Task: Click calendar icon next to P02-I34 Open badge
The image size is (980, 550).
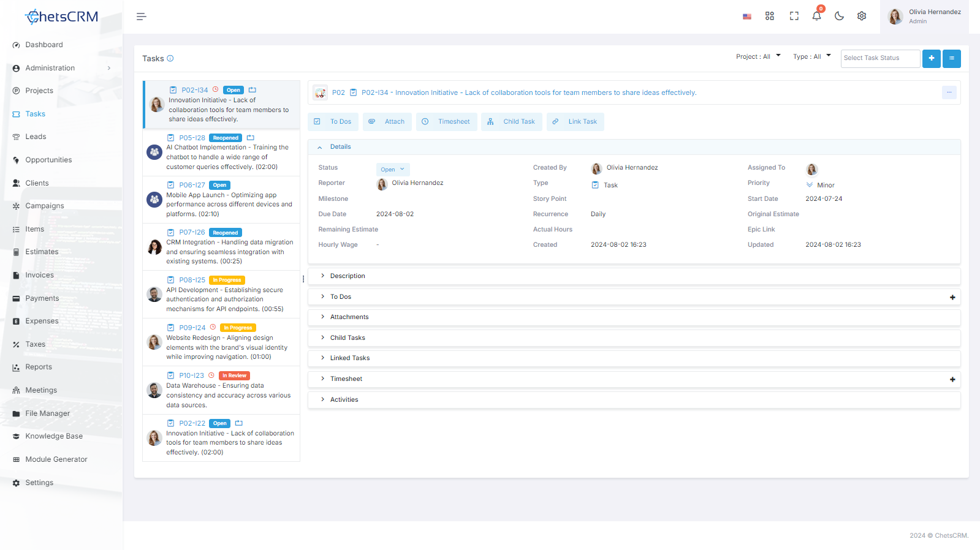Action: [252, 90]
